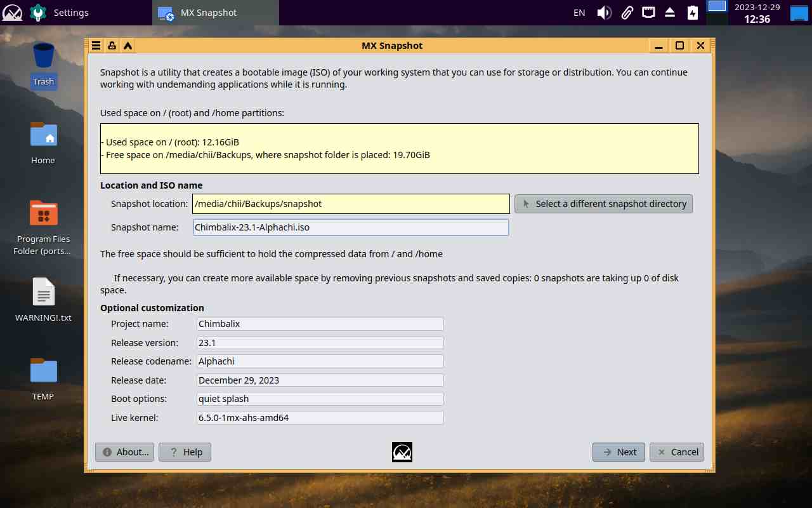Select the second workspace in the pager
812x508 pixels.
[717, 19]
